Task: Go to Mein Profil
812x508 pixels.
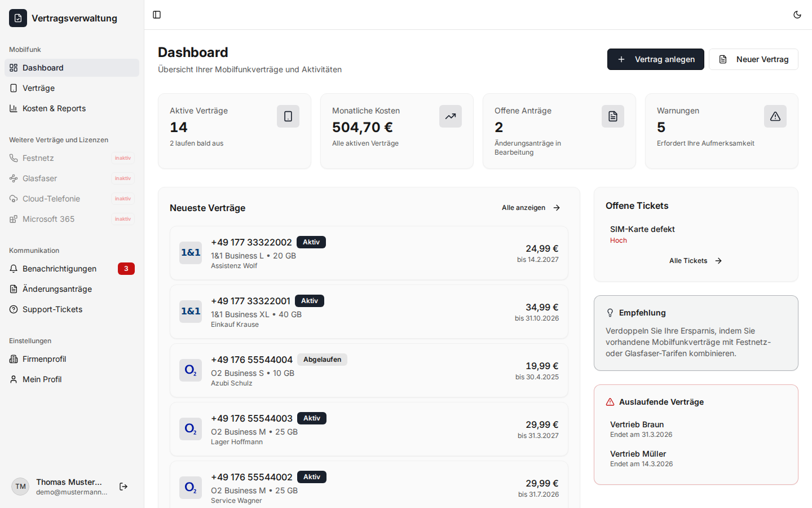Action: point(72,379)
